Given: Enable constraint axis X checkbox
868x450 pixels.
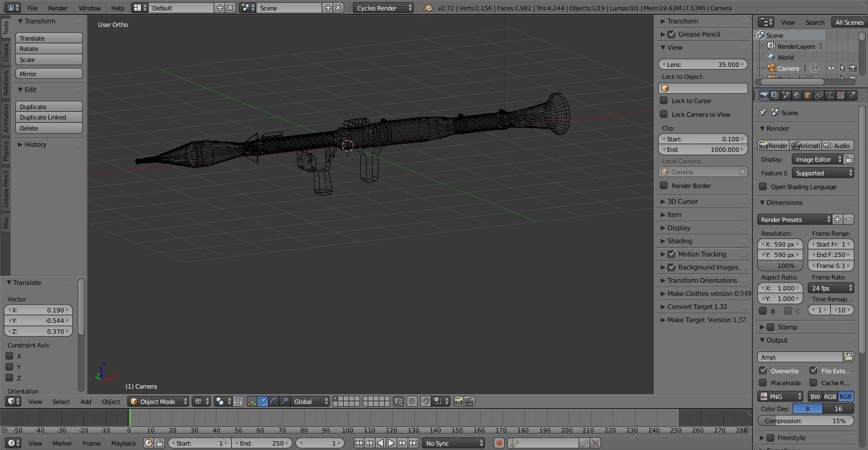Looking at the screenshot, I should pos(9,356).
